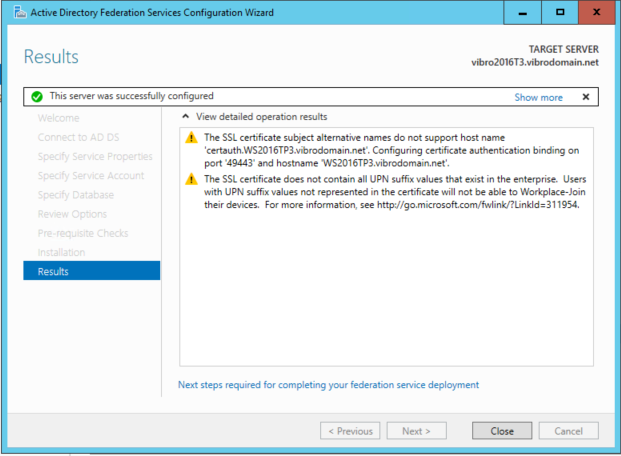Viewport: 621px width, 456px height.
Task: Select the Specify Database step
Action: tap(76, 195)
